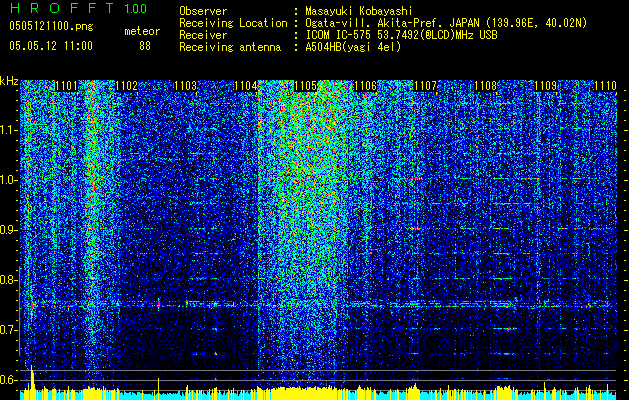This screenshot has width=629, height=400.
Task: Click the 1103 time marker
Action: point(186,86)
